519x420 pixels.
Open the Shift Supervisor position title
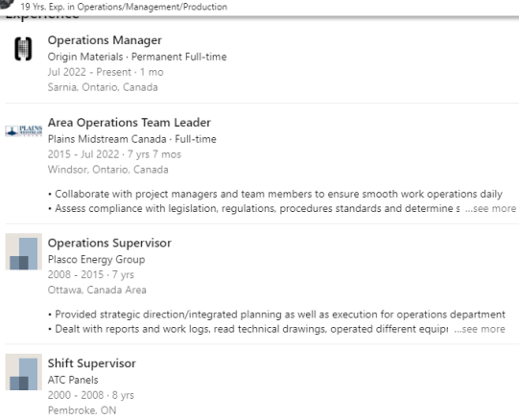coord(92,363)
